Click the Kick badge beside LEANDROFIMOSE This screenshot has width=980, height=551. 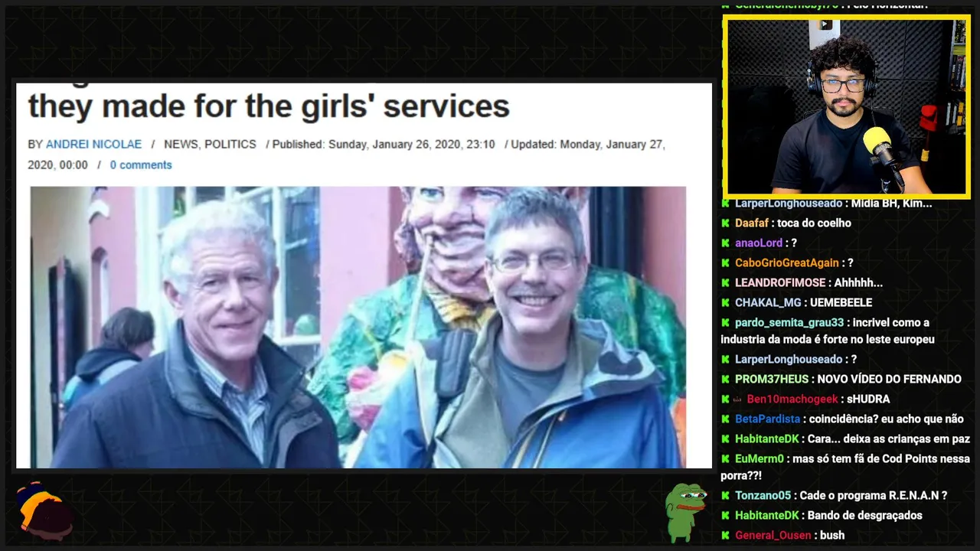pos(725,283)
